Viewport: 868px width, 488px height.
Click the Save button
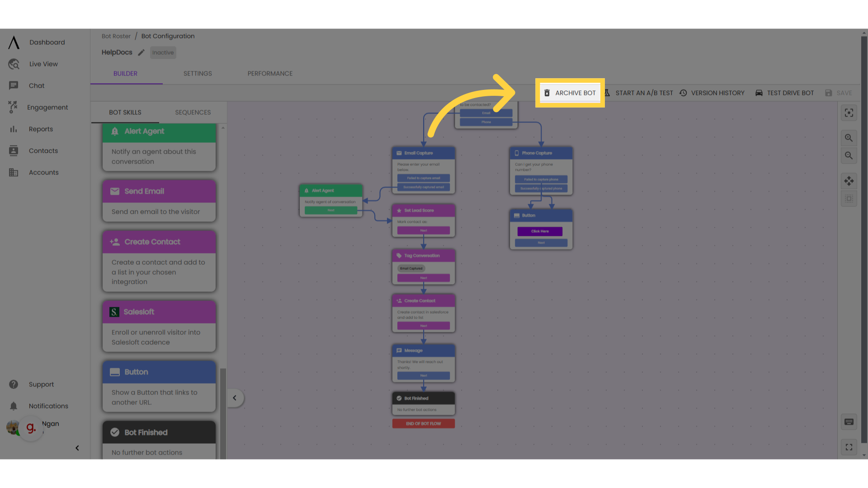(x=839, y=93)
